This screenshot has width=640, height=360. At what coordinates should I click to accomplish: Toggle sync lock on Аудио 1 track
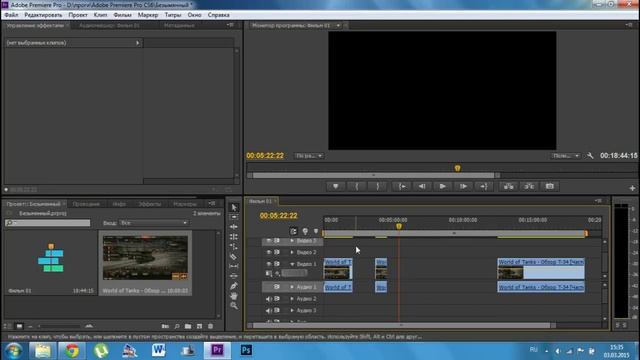[277, 287]
